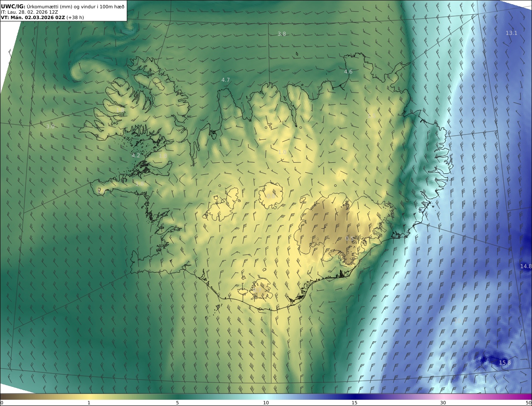This screenshot has width=532, height=406.
Task: Click the 4.7 value label
Action: [x=226, y=80]
